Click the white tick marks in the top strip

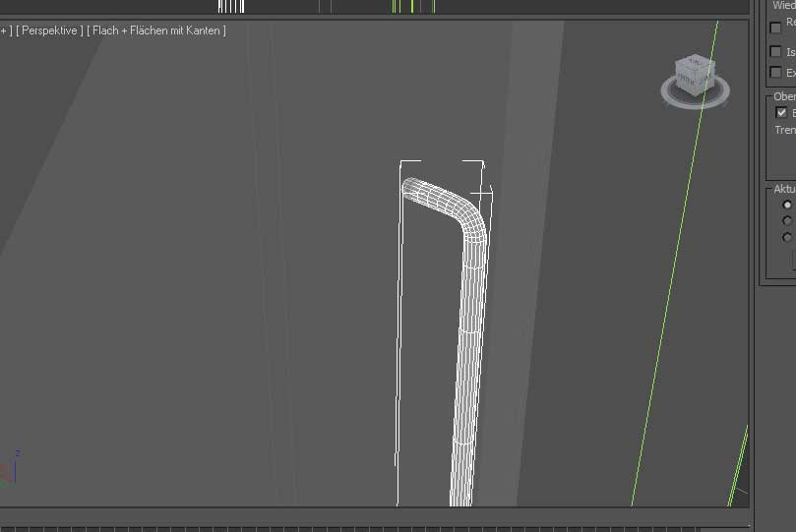[x=231, y=6]
